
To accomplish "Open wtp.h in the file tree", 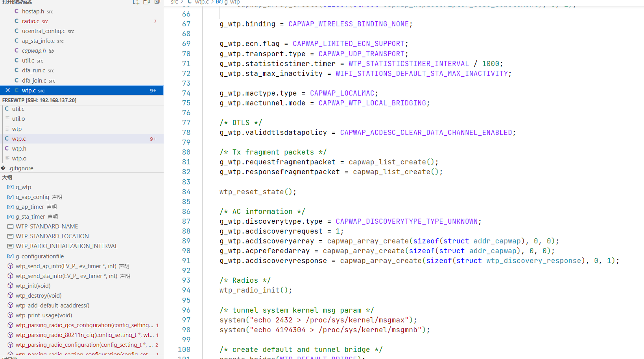I will (82, 149).
